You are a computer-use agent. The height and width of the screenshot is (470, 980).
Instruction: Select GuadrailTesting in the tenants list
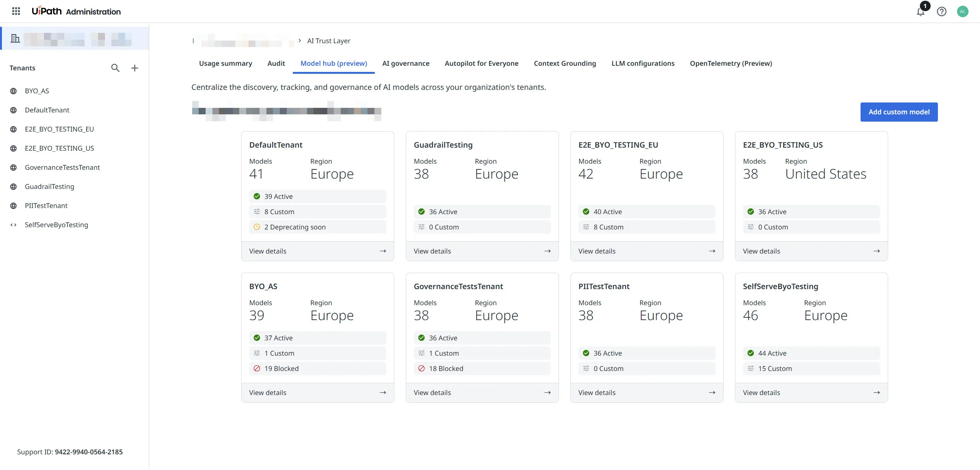click(x=75, y=187)
